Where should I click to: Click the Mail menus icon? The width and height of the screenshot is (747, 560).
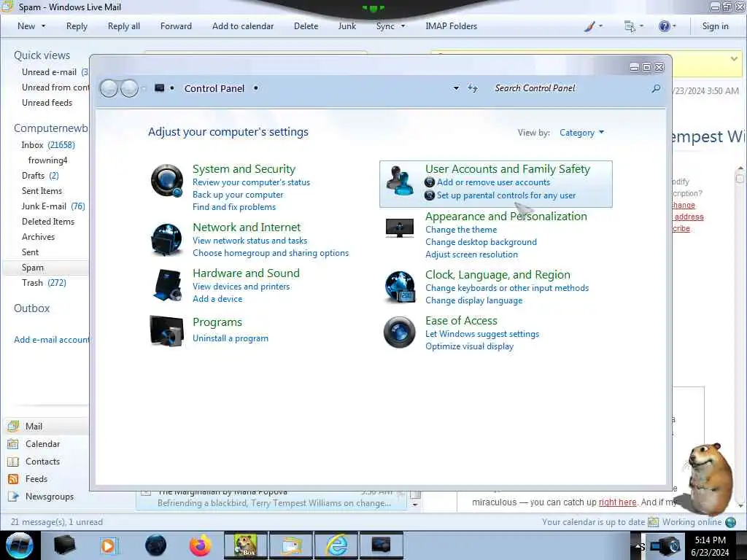630,27
